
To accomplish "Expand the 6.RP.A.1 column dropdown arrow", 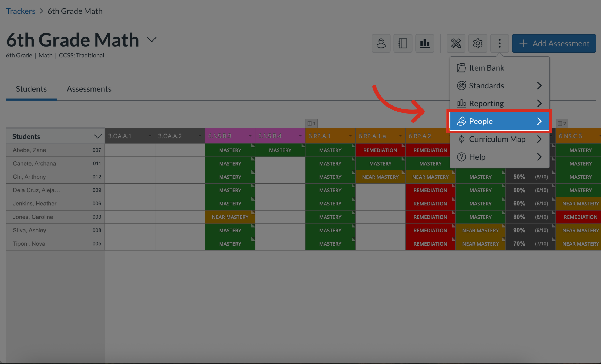I will [350, 136].
